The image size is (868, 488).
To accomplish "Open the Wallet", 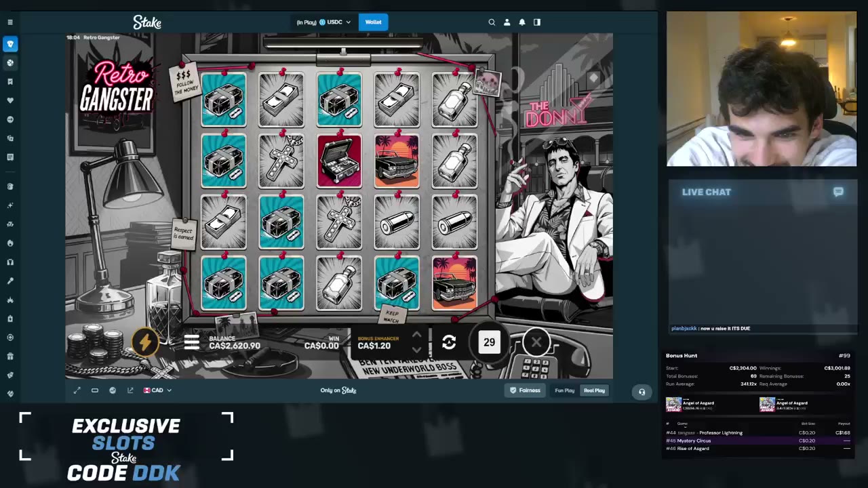I will (374, 22).
